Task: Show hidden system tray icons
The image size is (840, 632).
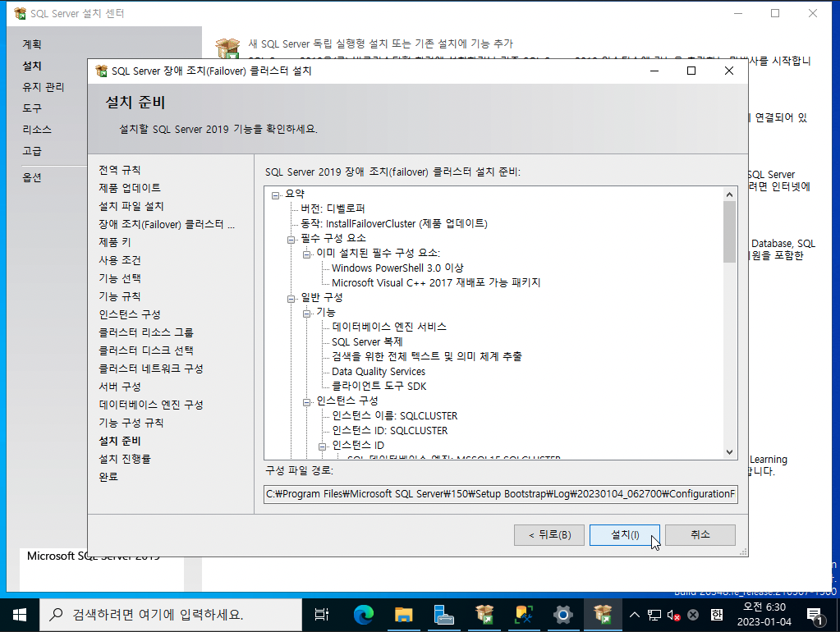Action: pos(634,615)
